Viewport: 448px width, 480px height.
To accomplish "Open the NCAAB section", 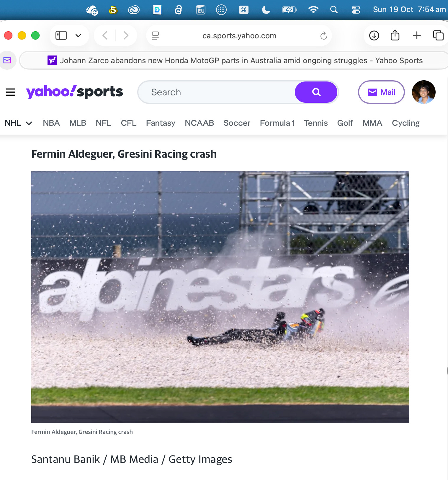I will coord(200,123).
